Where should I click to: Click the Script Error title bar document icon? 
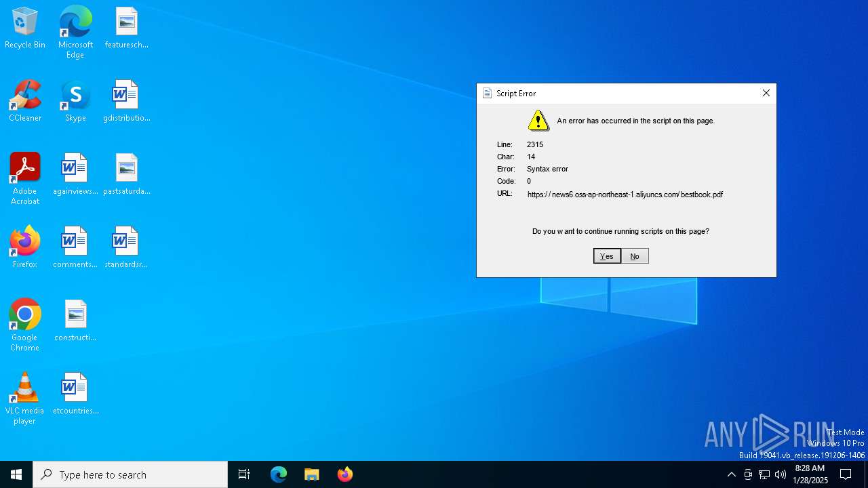(x=487, y=94)
